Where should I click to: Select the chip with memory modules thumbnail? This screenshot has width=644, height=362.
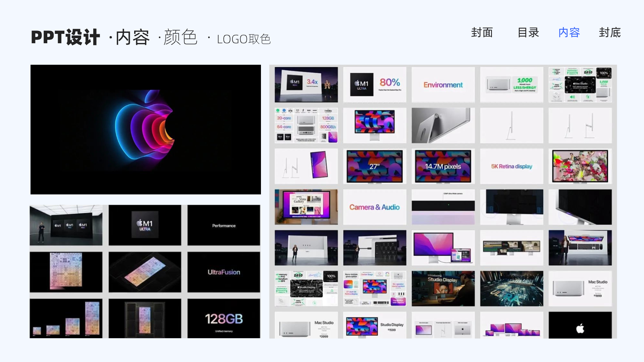click(x=145, y=319)
